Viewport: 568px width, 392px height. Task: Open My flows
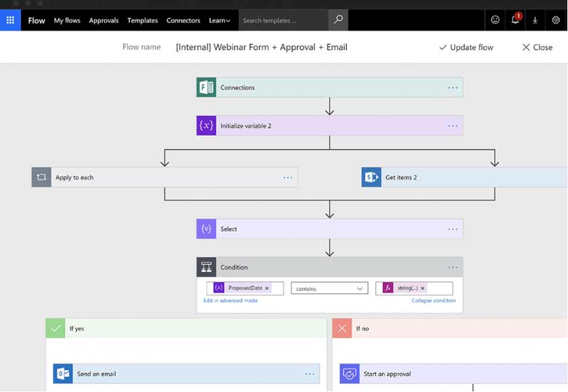[x=66, y=20]
